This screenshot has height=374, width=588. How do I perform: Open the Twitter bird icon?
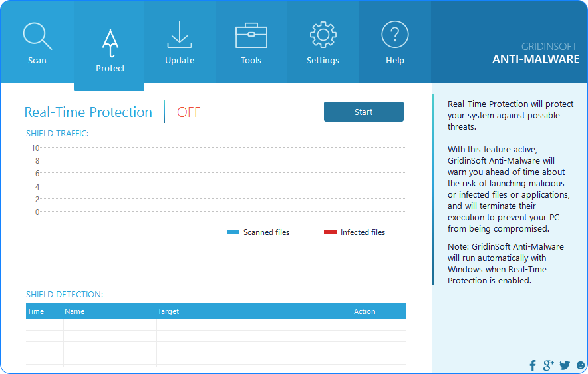[565, 365]
